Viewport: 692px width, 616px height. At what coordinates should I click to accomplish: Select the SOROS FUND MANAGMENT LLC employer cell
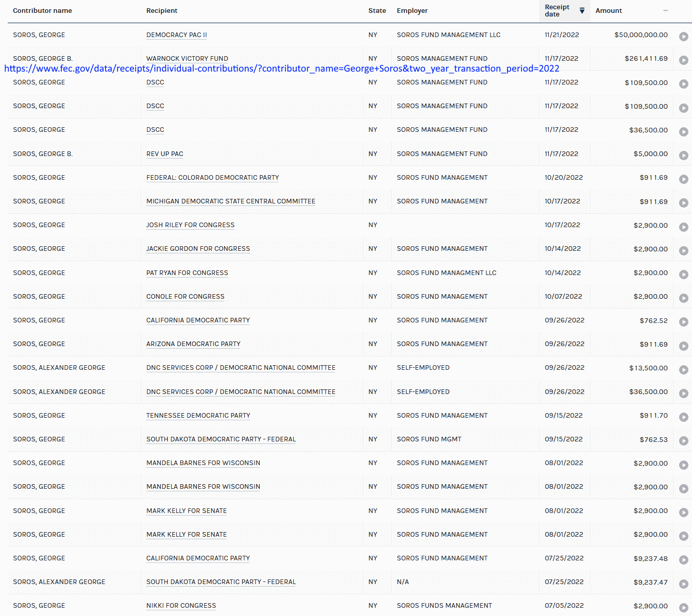pyautogui.click(x=447, y=273)
